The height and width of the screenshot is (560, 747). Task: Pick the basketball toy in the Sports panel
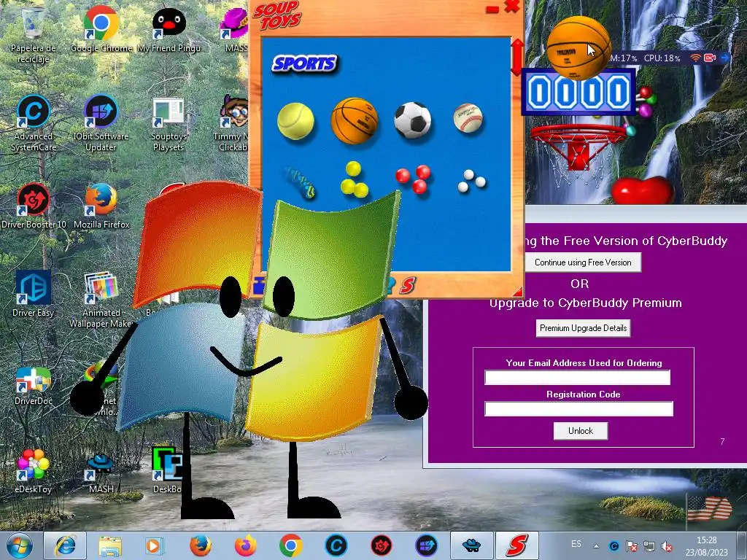tap(355, 120)
